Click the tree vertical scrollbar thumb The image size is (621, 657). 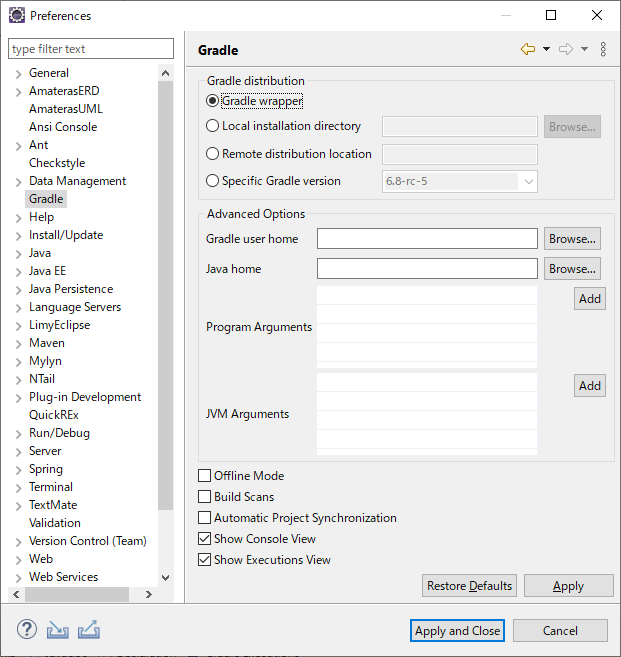click(x=166, y=295)
